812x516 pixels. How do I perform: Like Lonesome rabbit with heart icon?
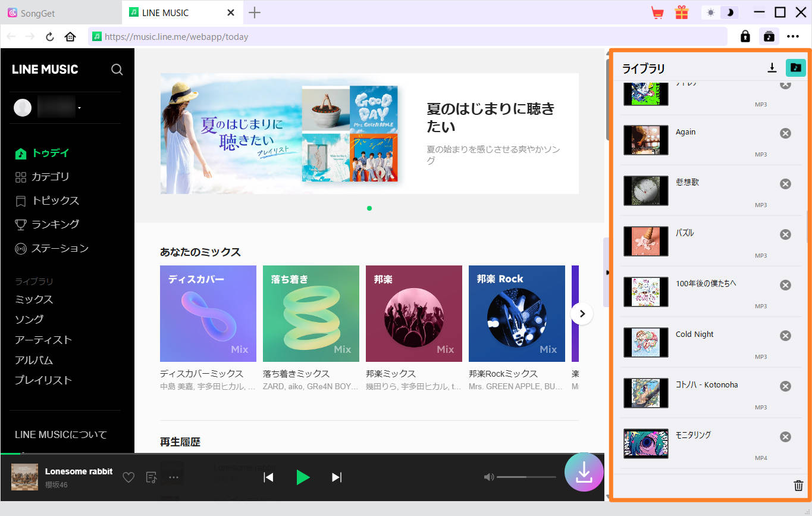[128, 477]
